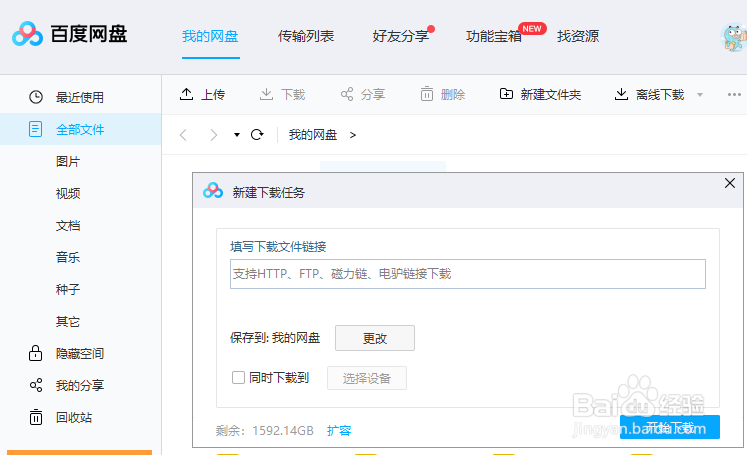Open the 找资源 tab
The width and height of the screenshot is (747, 455).
point(578,36)
